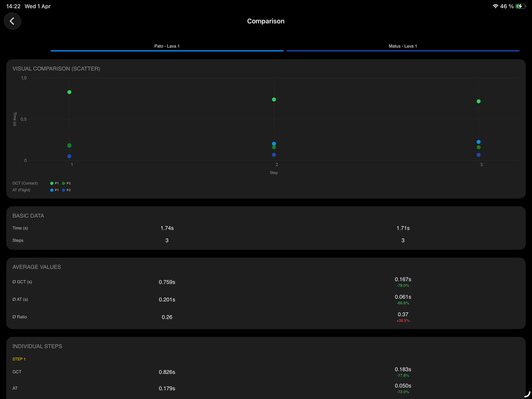This screenshot has height=399, width=532.
Task: Tap the Wed 1 Apr date
Action: point(38,6)
